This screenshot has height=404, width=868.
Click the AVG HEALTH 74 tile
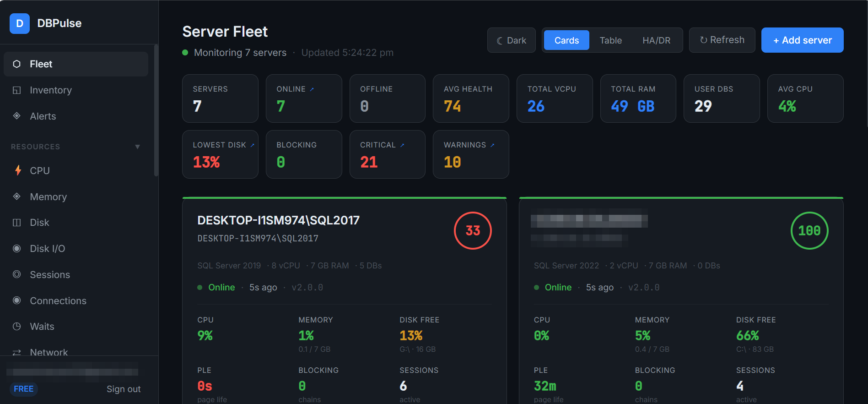(x=471, y=98)
